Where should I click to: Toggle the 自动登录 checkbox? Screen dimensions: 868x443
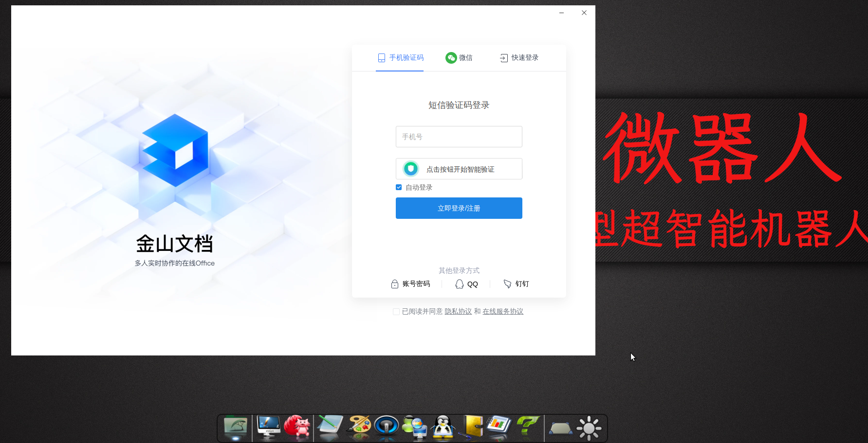[399, 187]
